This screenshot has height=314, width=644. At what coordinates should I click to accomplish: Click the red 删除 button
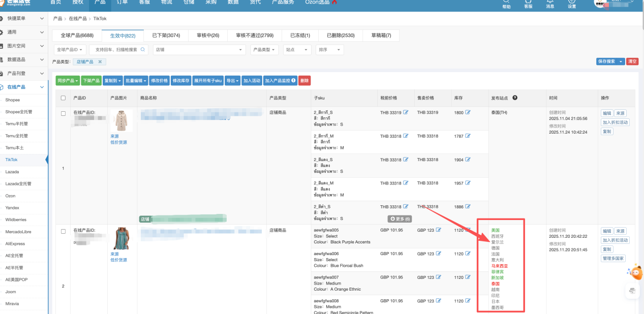point(304,81)
